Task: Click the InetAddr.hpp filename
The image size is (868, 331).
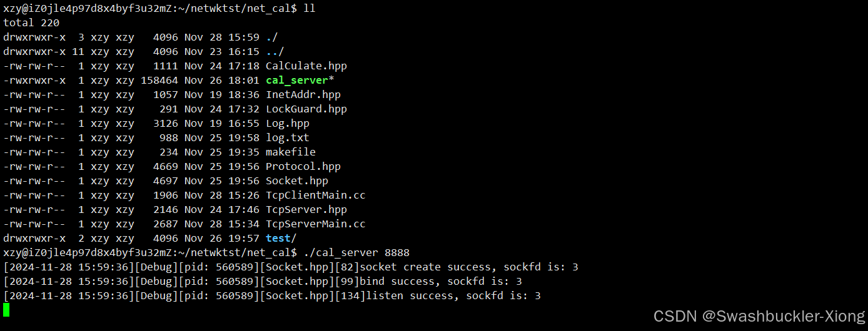Action: [303, 95]
